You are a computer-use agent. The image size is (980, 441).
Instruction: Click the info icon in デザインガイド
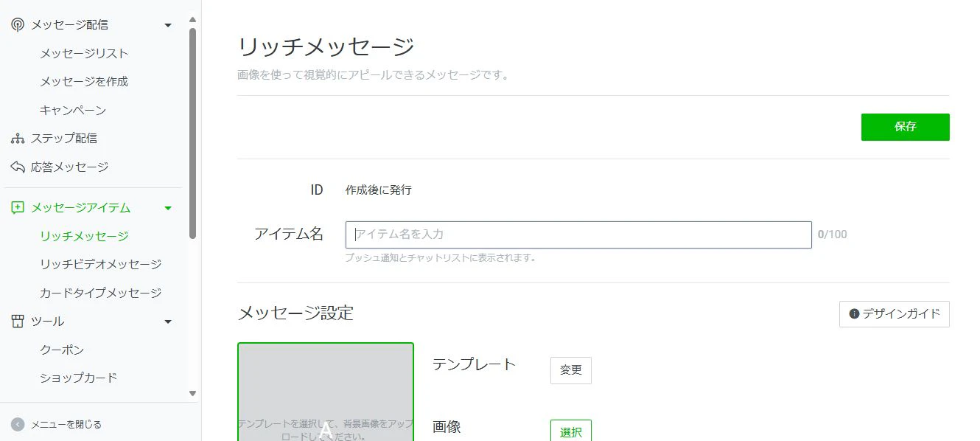pos(854,313)
